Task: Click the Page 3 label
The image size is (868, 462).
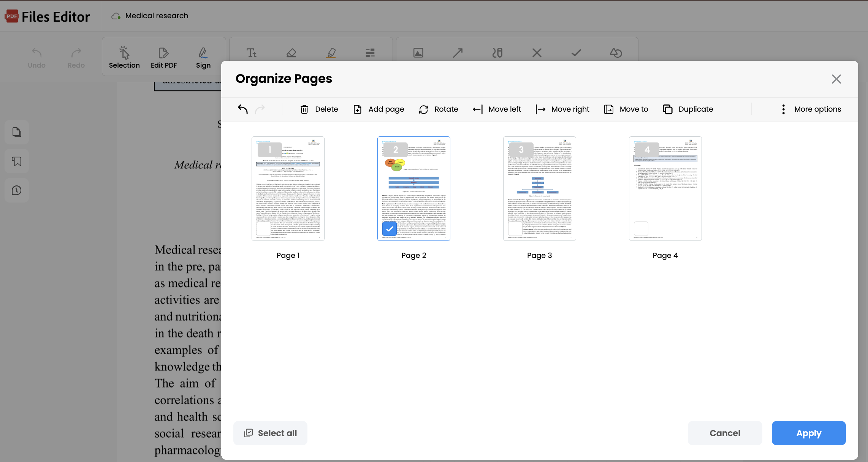Action: (540, 256)
